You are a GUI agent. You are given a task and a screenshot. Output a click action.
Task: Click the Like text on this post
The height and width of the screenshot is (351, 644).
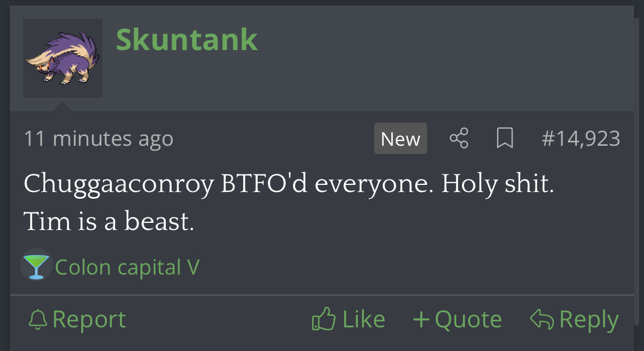point(364,319)
